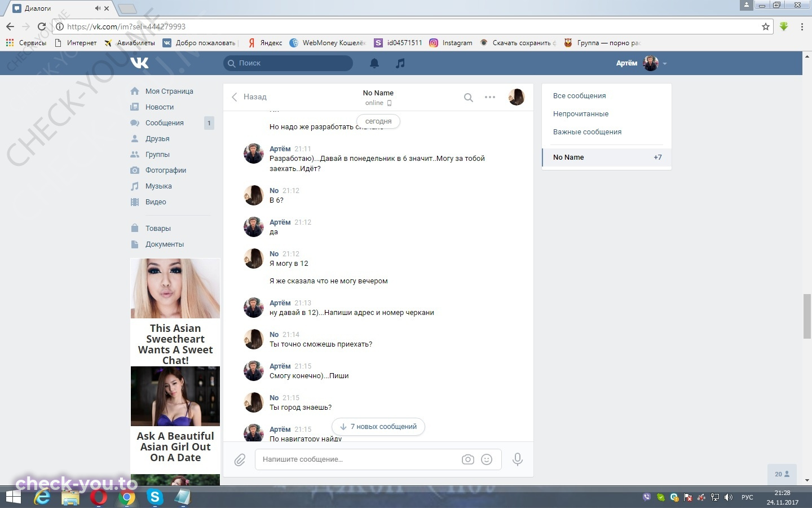Open No Name's avatar in the chat header
The width and height of the screenshot is (812, 508).
[x=517, y=97]
